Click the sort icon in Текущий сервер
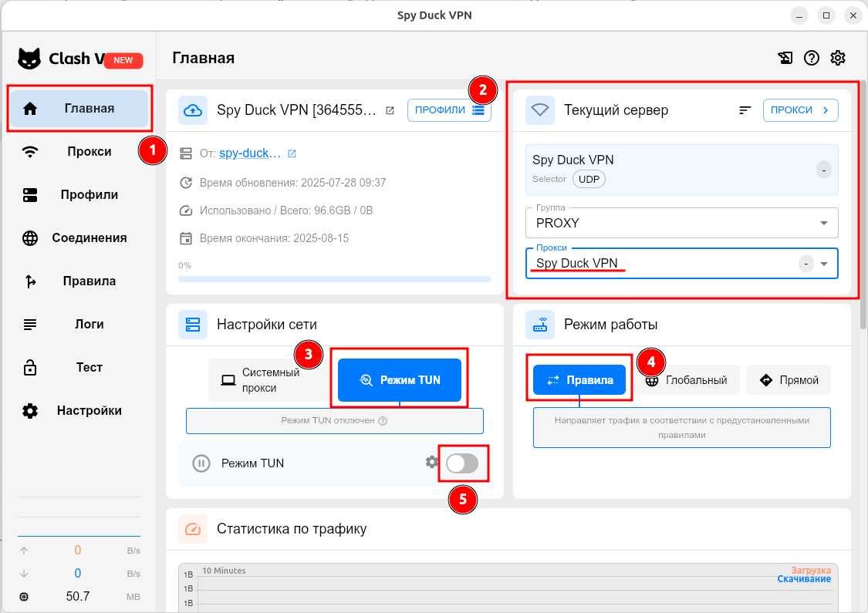The width and height of the screenshot is (868, 613). [x=745, y=110]
